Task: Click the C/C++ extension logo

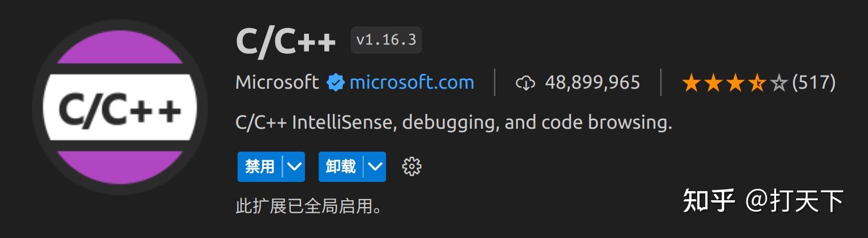Action: tap(119, 108)
